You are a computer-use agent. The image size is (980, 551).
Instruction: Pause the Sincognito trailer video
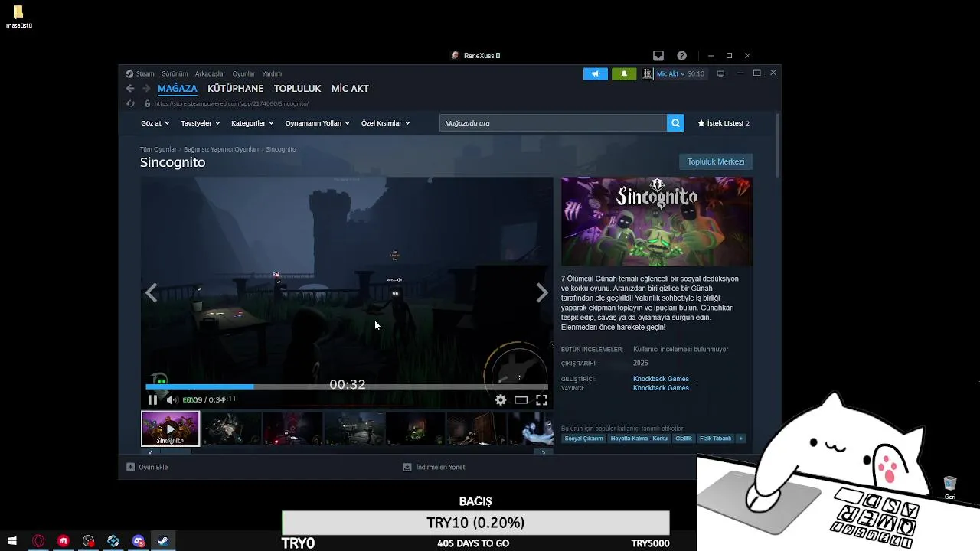[152, 399]
